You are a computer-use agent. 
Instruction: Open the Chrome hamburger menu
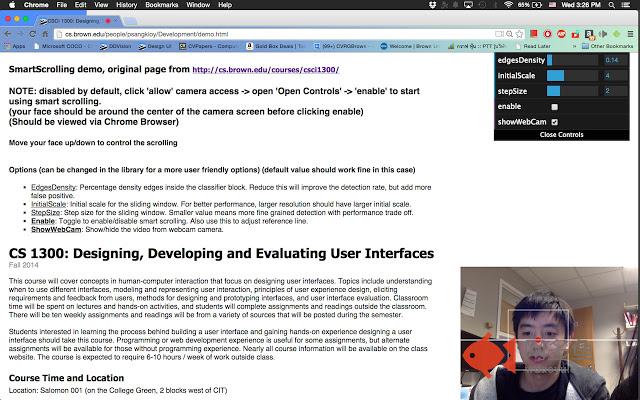[x=631, y=34]
